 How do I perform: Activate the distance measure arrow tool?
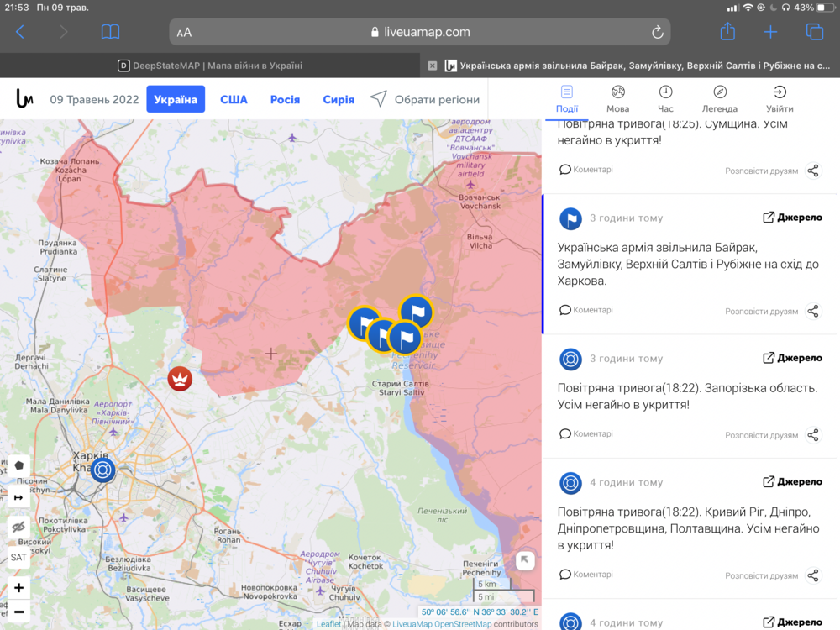(18, 497)
